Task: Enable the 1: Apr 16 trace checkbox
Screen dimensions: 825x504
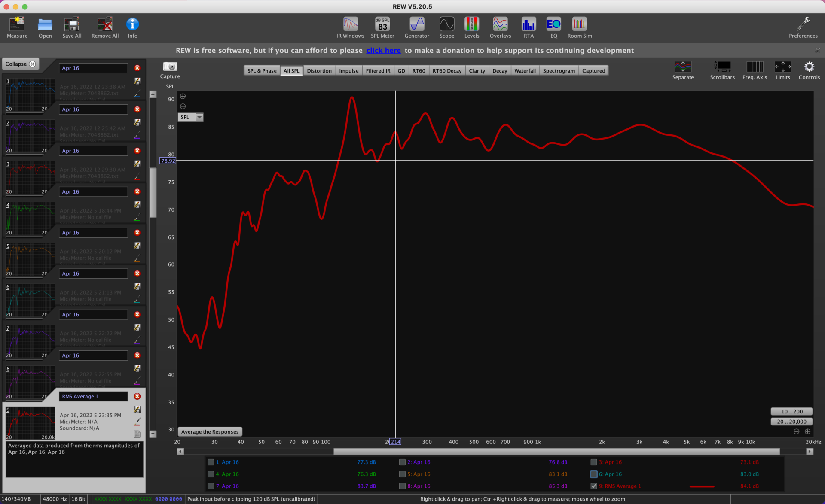Action: coord(211,462)
